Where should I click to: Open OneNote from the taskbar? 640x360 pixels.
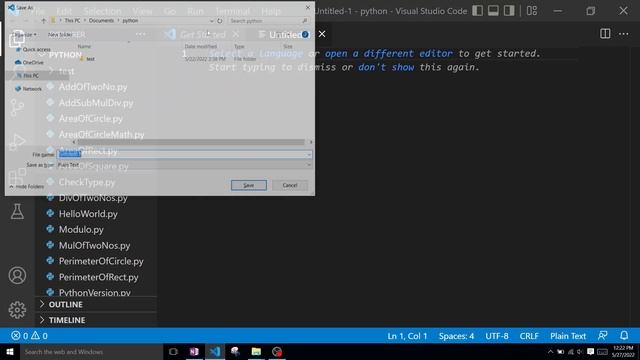pos(194,351)
